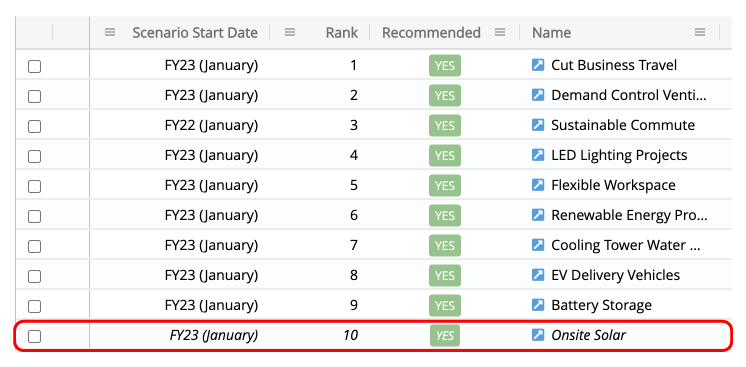This screenshot has height=367, width=746.
Task: Open the Cooling Tower Water link icon
Action: coord(538,245)
